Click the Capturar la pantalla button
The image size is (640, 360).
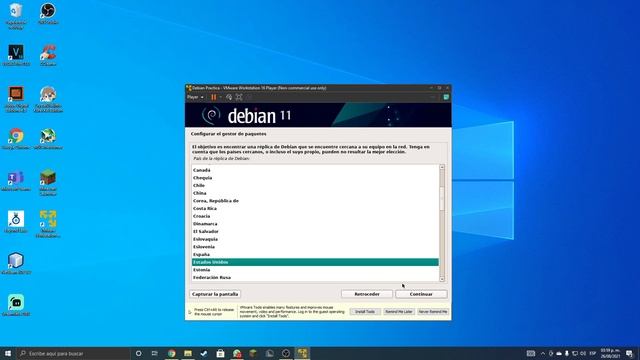pos(215,294)
